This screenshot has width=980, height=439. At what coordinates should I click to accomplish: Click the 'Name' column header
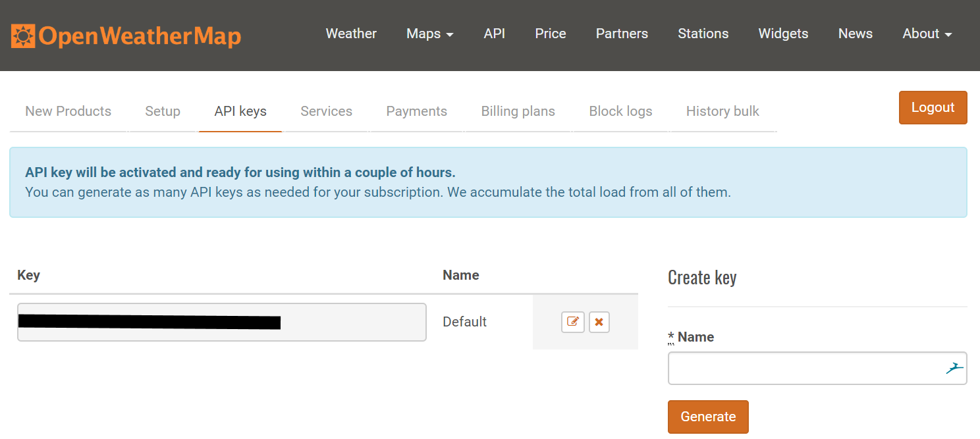[x=461, y=275]
